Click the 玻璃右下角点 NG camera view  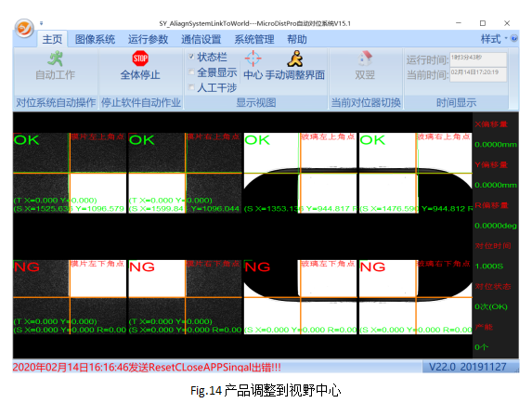(416, 297)
